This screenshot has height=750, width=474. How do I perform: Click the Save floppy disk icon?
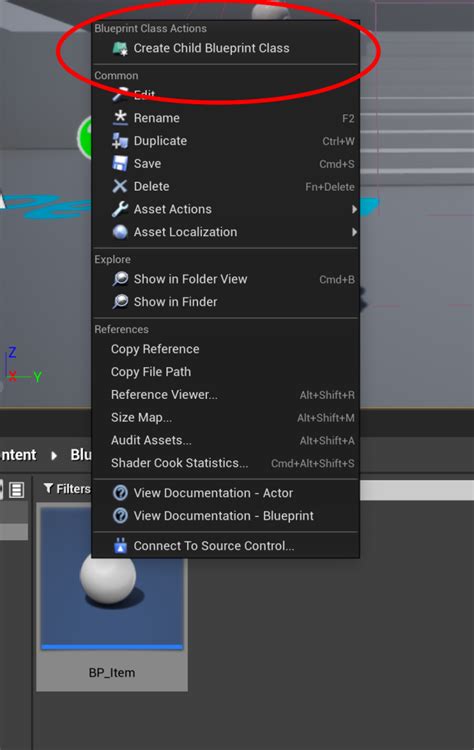120,164
